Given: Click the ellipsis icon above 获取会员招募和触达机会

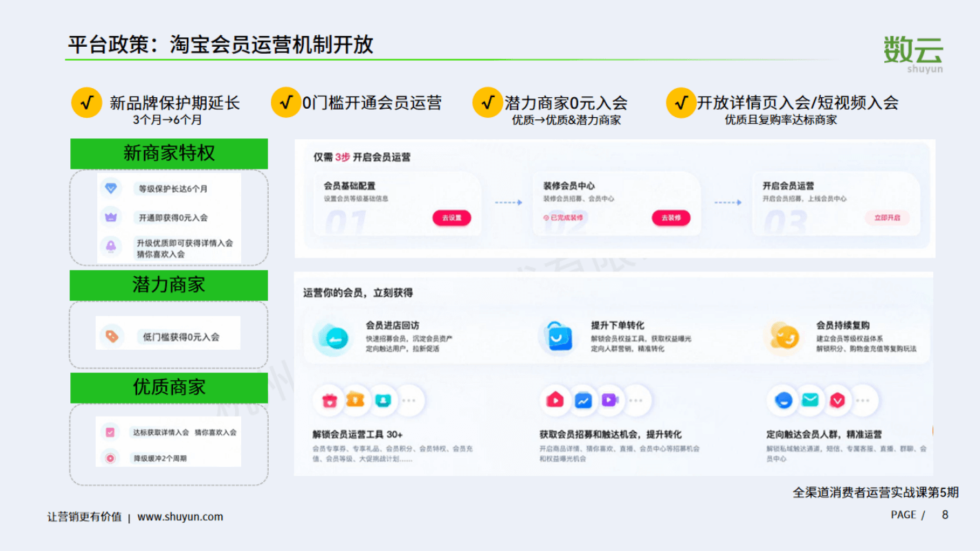Looking at the screenshot, I should tap(636, 400).
